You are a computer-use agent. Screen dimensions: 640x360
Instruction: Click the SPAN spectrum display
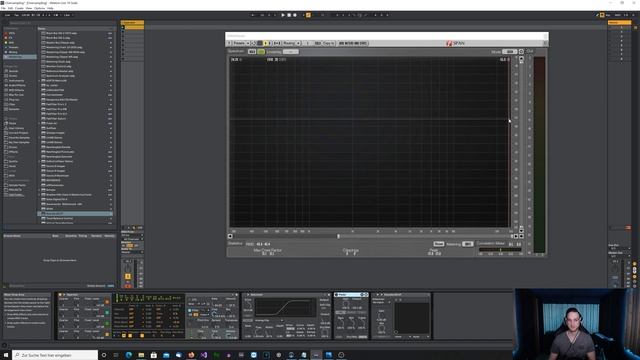pos(369,142)
